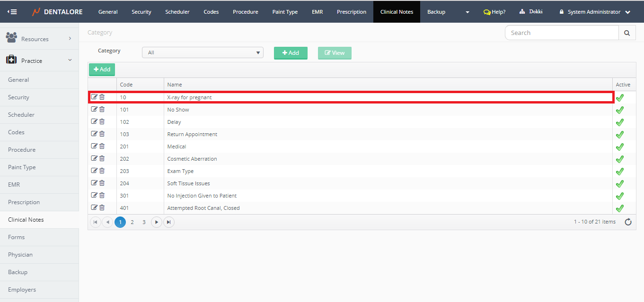Select Forms in the left sidebar
Viewport: 644px width, 302px height.
[17, 237]
